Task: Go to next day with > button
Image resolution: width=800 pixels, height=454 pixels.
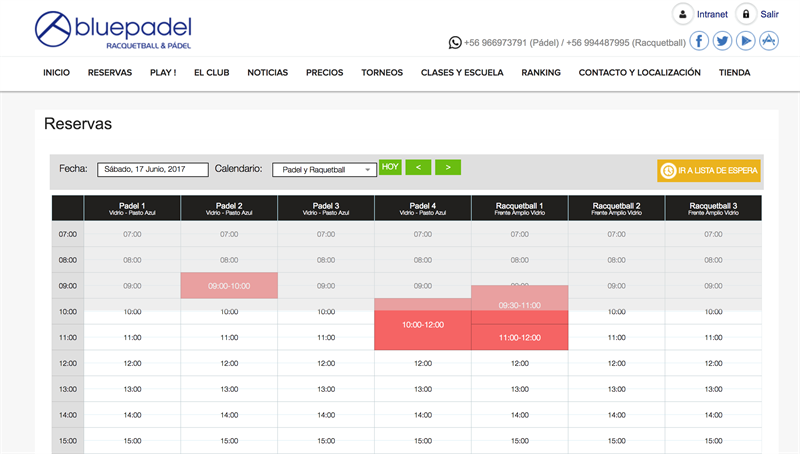Action: tap(448, 167)
